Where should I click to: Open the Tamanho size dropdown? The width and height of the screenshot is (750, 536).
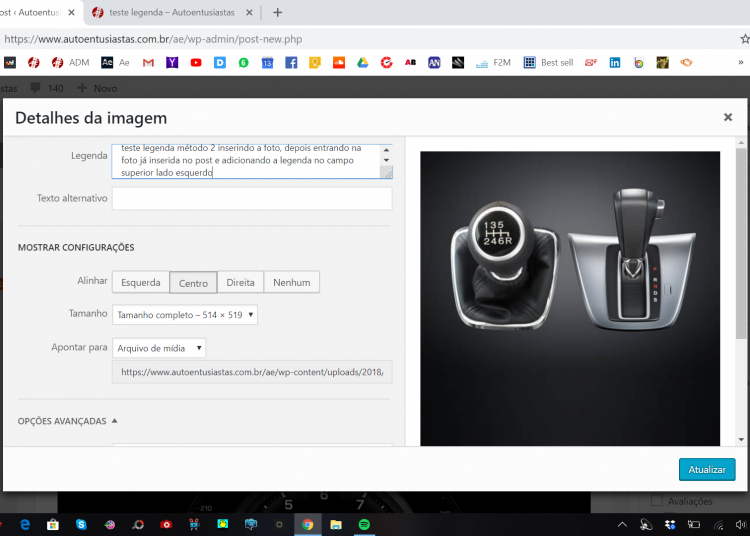coord(185,315)
